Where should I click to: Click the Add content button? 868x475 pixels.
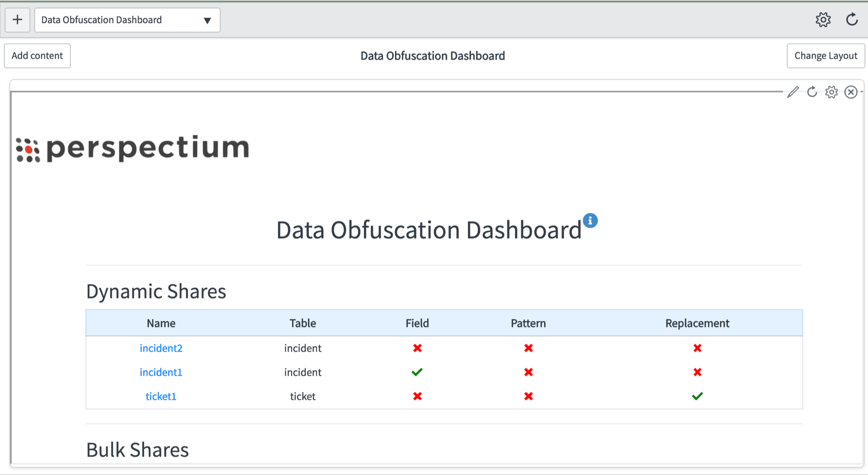pos(37,56)
